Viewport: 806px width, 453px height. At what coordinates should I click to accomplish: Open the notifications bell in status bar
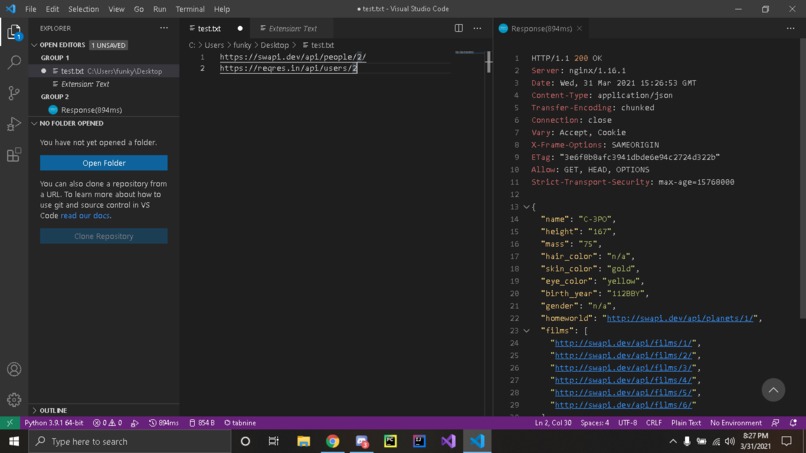click(793, 423)
